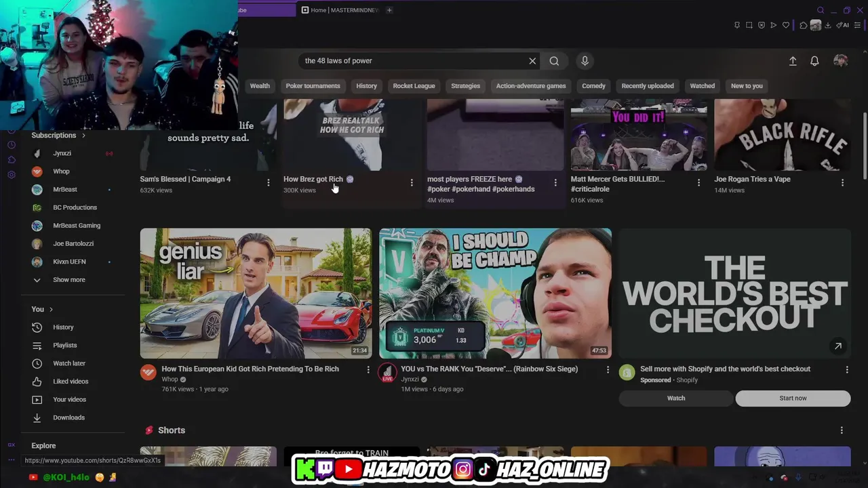
Task: Open the Joe Bartolozzi subscription channel
Action: coord(75,243)
